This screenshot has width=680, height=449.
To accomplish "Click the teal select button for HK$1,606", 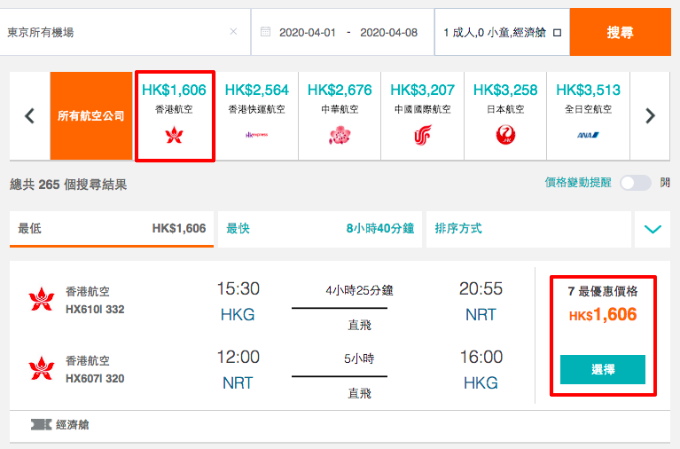I will pyautogui.click(x=602, y=370).
